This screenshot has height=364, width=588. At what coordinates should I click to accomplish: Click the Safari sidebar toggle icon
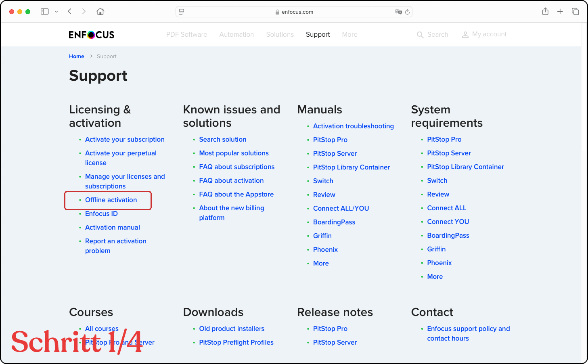[x=44, y=12]
